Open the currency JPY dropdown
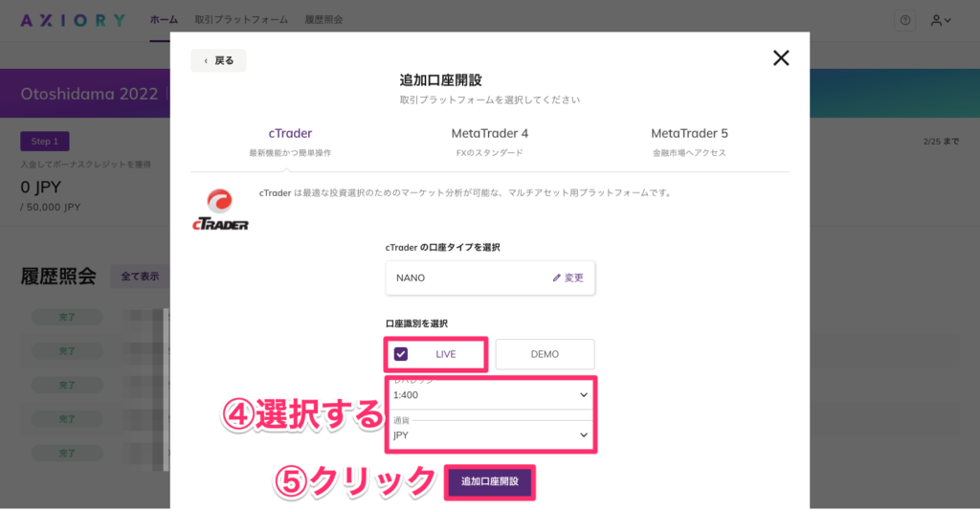This screenshot has width=980, height=512. pyautogui.click(x=491, y=434)
